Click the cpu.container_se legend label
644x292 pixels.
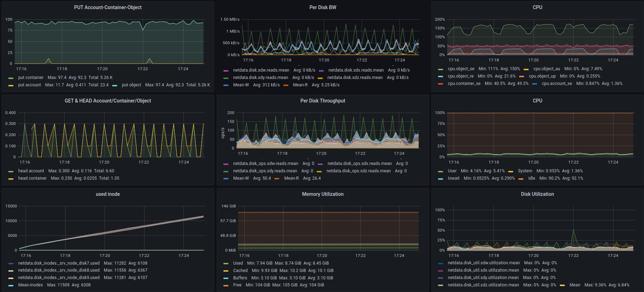(x=464, y=84)
